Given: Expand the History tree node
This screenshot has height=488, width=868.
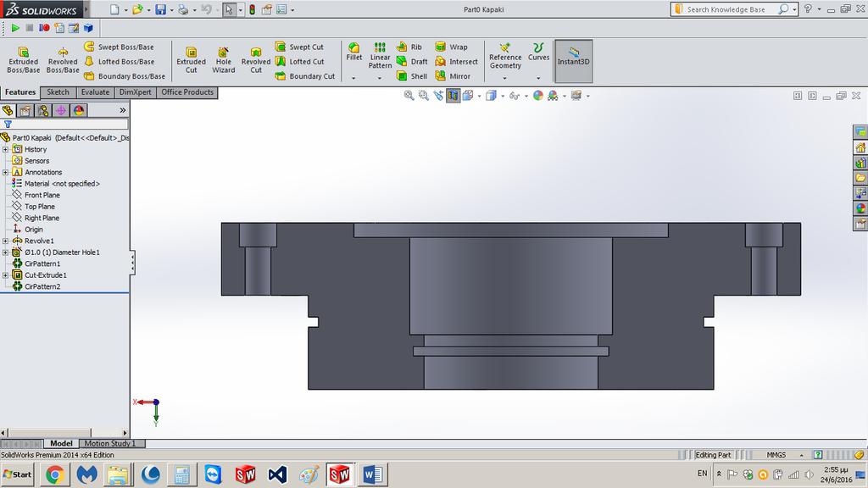Looking at the screenshot, I should [6, 149].
